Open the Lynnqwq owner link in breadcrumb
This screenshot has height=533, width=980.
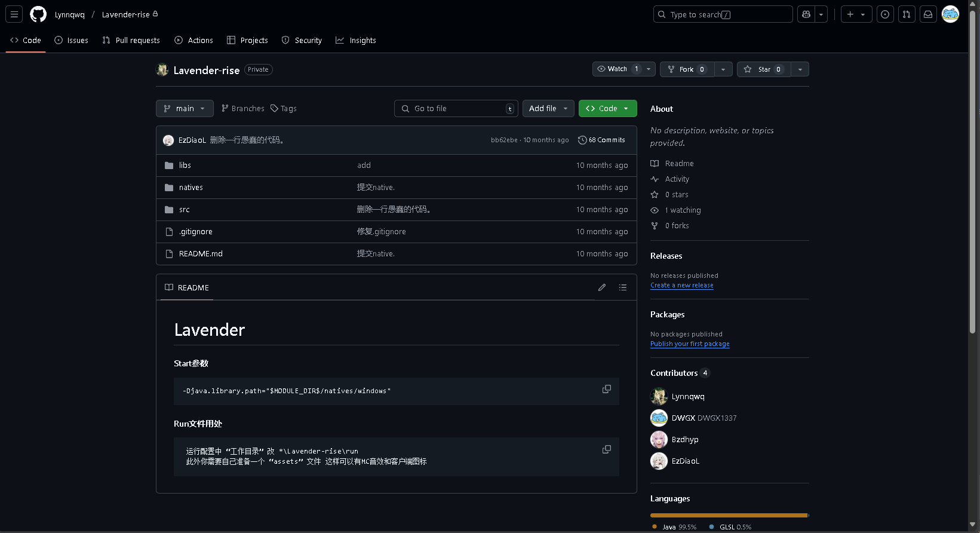tap(70, 14)
